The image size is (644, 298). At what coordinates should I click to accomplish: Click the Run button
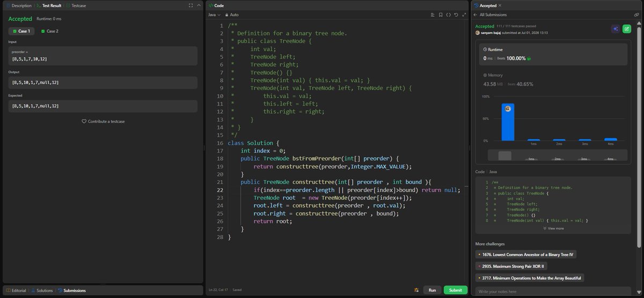[432, 290]
